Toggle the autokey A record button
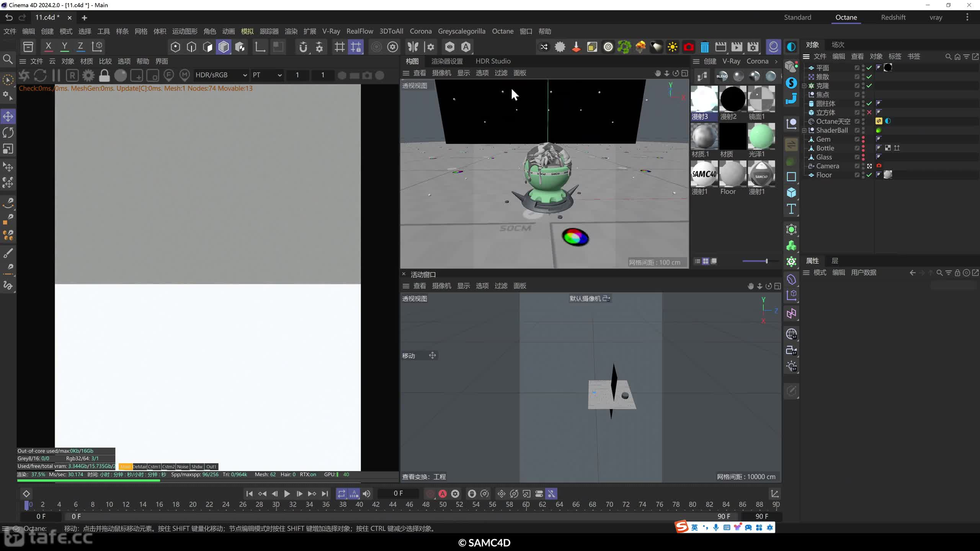Screen dimensions: 980x551 click(443, 494)
